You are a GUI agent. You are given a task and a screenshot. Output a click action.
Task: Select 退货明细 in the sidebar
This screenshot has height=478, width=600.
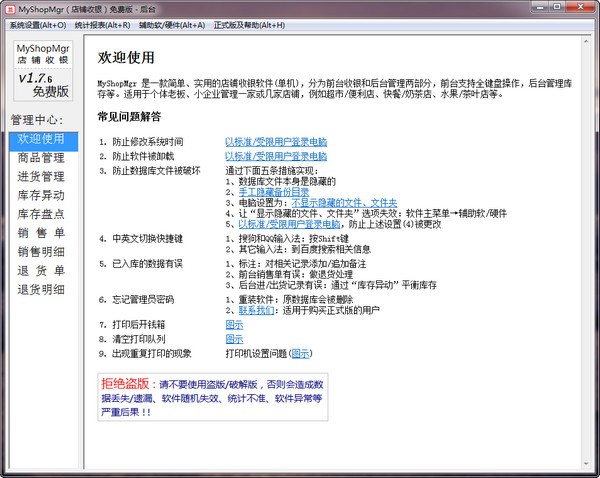[41, 290]
